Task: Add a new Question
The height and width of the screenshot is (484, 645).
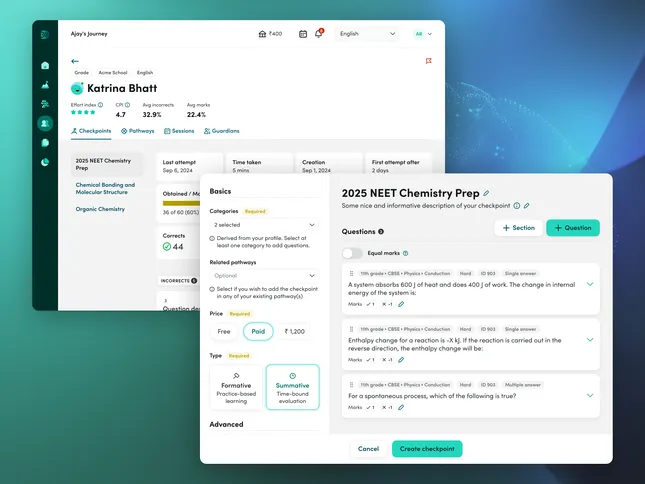Action: click(x=573, y=228)
